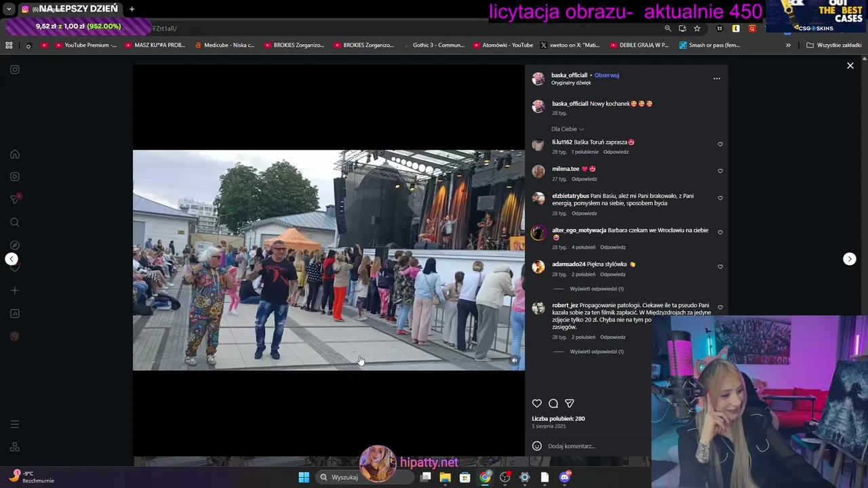Screen dimensions: 868x488
Task: Go to the next post arrow
Action: point(850,259)
